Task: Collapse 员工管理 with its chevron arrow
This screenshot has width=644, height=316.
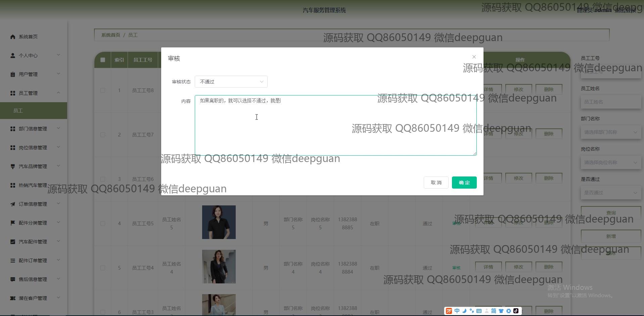Action: coord(58,93)
